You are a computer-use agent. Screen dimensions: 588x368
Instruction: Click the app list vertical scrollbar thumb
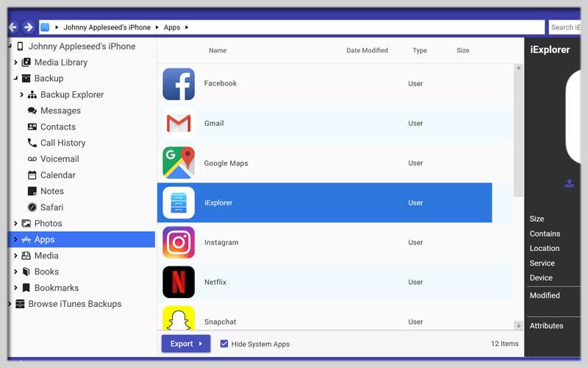(518, 134)
